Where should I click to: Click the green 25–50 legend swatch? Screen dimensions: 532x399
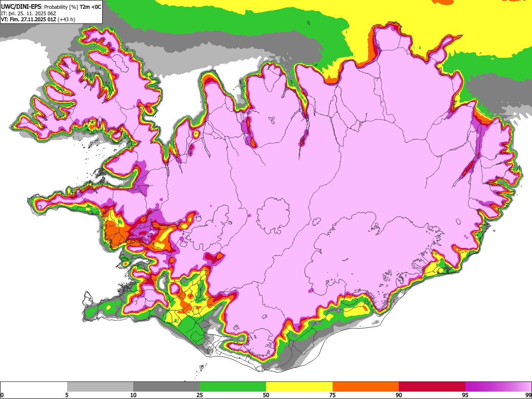[x=233, y=387]
